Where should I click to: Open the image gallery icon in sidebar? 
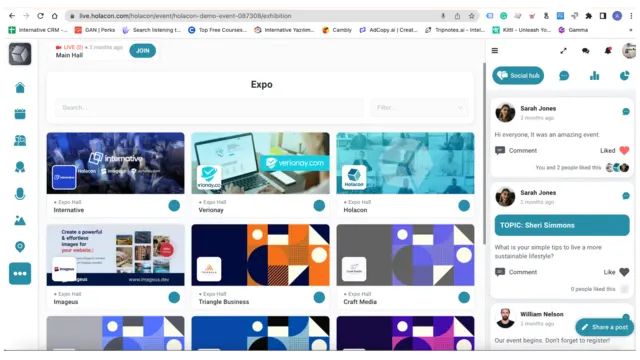20,220
